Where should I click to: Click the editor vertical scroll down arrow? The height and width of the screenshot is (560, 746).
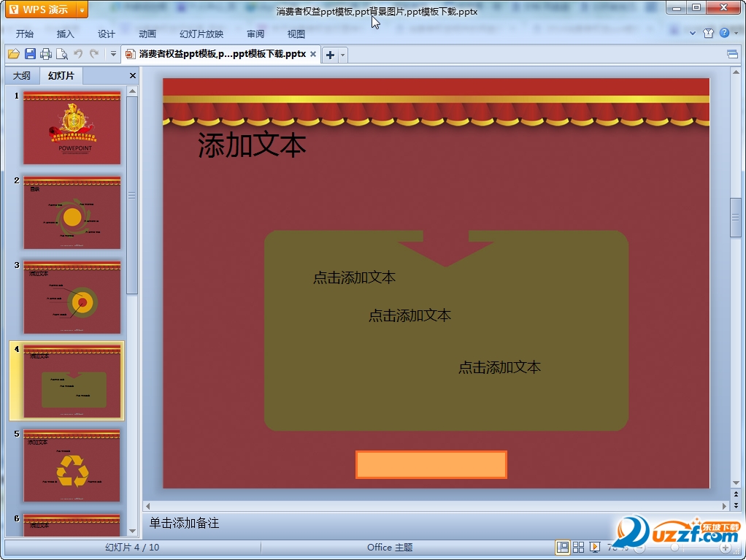tap(736, 483)
